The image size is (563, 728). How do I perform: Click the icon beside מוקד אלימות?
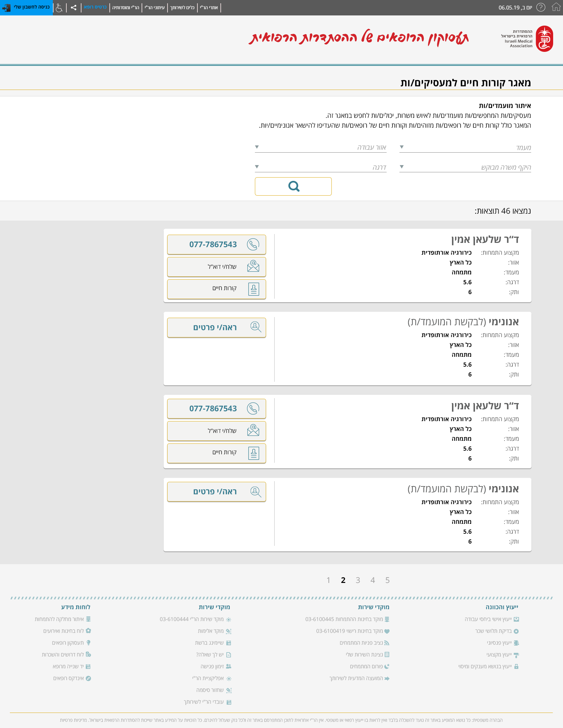click(x=229, y=631)
